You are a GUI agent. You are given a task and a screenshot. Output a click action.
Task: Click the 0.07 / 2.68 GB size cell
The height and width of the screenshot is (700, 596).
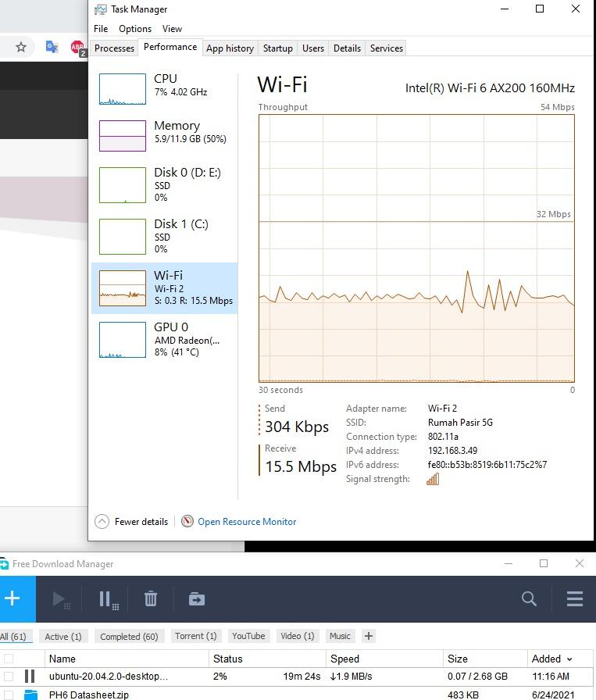click(x=477, y=676)
